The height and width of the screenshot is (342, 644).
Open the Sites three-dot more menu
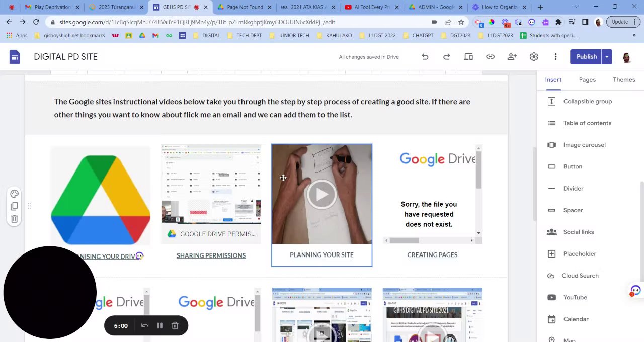[555, 57]
